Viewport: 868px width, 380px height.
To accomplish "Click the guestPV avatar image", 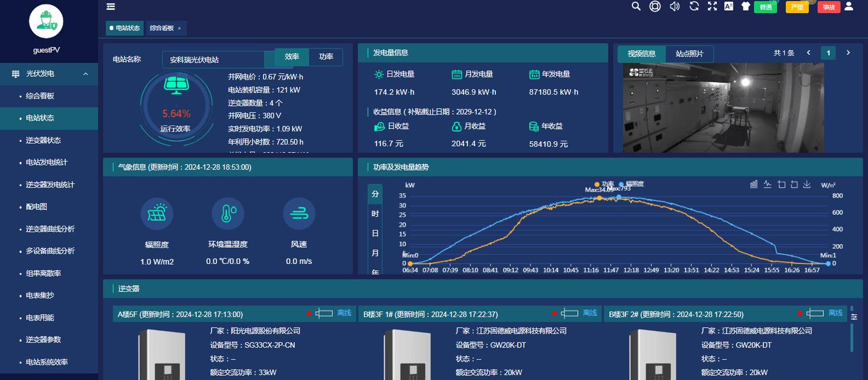I will 46,21.
